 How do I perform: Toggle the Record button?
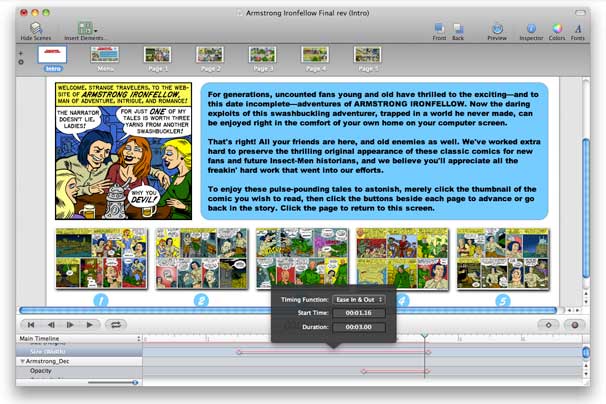(575, 325)
